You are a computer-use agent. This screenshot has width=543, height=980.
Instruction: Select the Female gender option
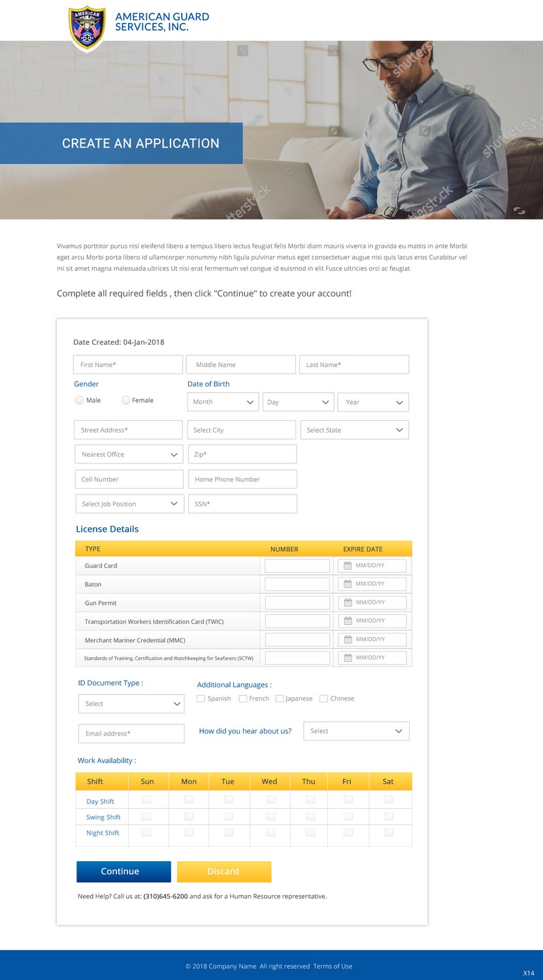[126, 400]
